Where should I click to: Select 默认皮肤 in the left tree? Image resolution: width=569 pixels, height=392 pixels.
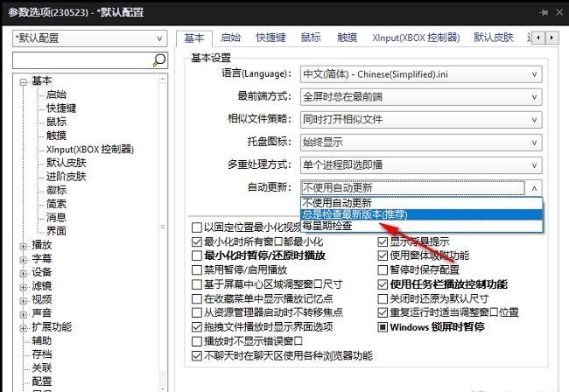point(67,163)
